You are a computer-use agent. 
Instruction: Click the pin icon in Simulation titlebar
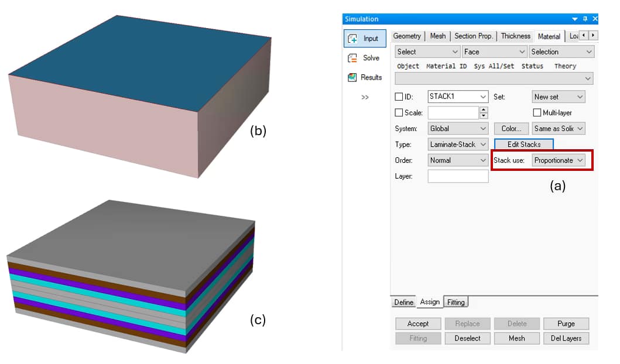pos(585,19)
